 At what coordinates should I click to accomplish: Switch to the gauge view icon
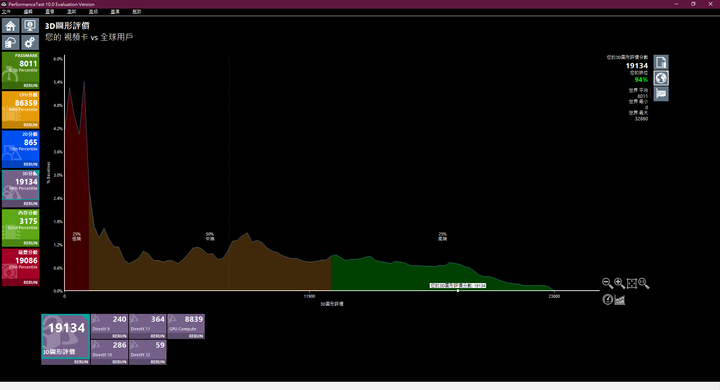(x=608, y=300)
